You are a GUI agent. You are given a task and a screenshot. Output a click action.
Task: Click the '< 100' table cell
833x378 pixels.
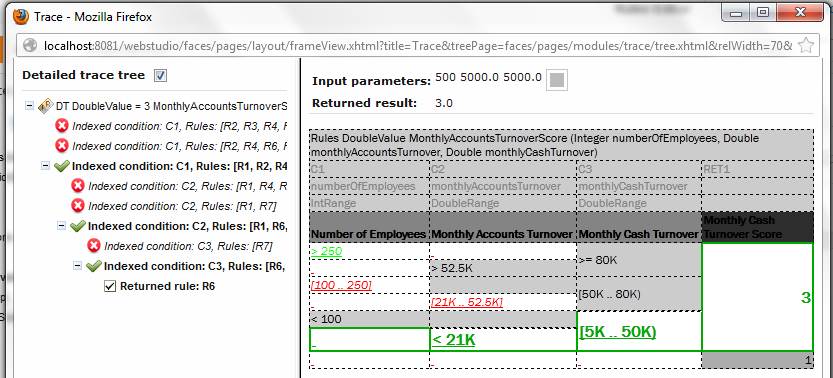(x=369, y=319)
